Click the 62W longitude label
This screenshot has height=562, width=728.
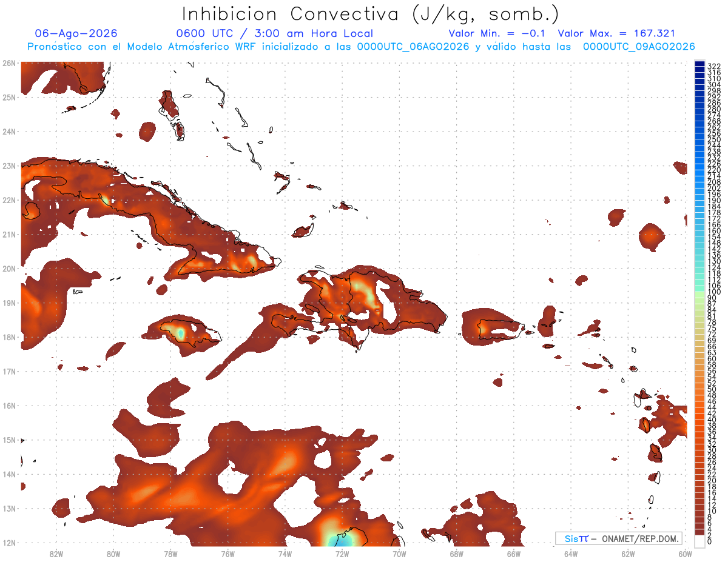tap(629, 554)
